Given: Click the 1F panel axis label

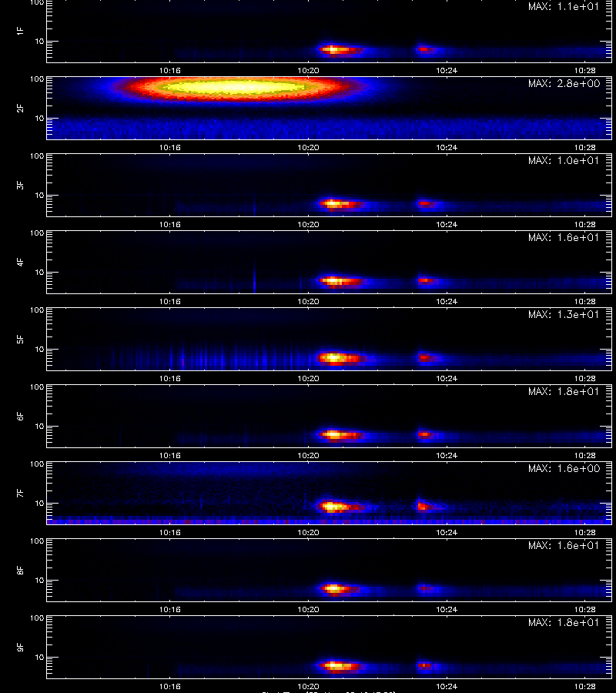Looking at the screenshot, I should click(20, 31).
